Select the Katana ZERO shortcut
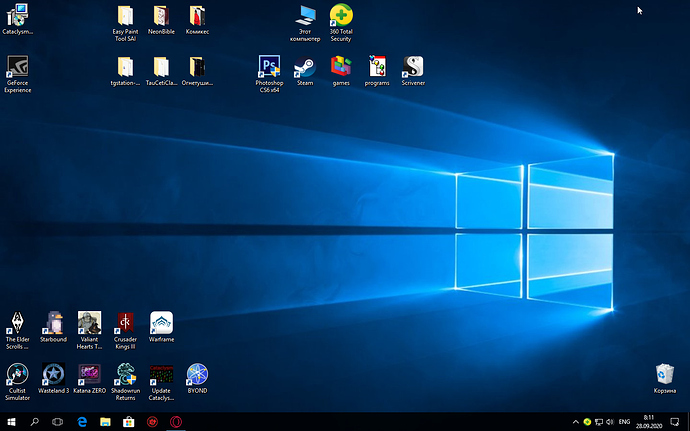The height and width of the screenshot is (431, 690). pos(89,378)
